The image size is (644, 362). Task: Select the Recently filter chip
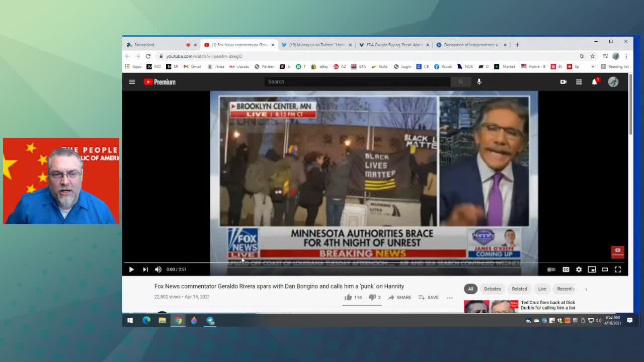[x=566, y=289]
